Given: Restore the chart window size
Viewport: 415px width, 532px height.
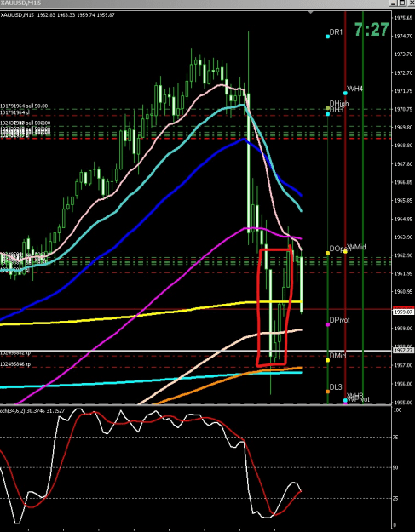Looking at the screenshot, I should click(x=402, y=3).
